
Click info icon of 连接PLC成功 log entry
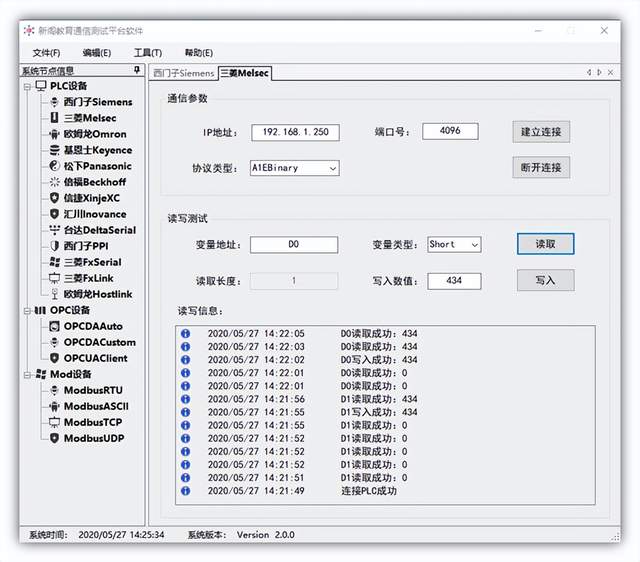pos(185,491)
